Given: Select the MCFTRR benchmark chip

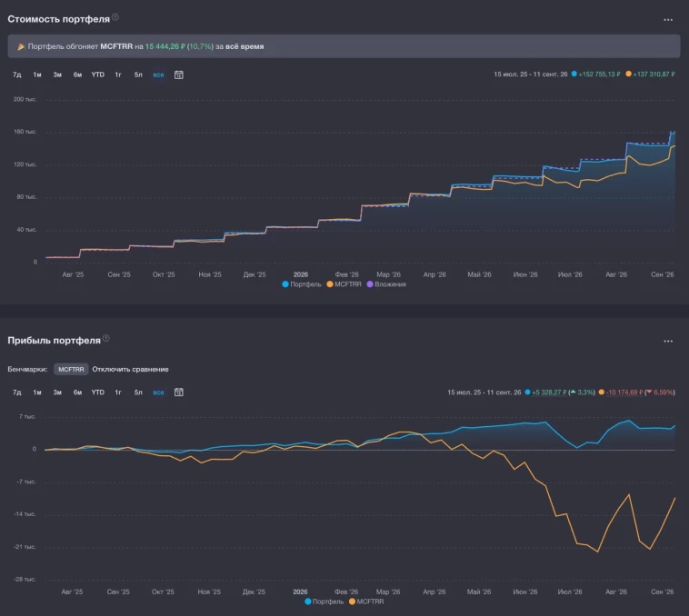Looking at the screenshot, I should [x=71, y=369].
